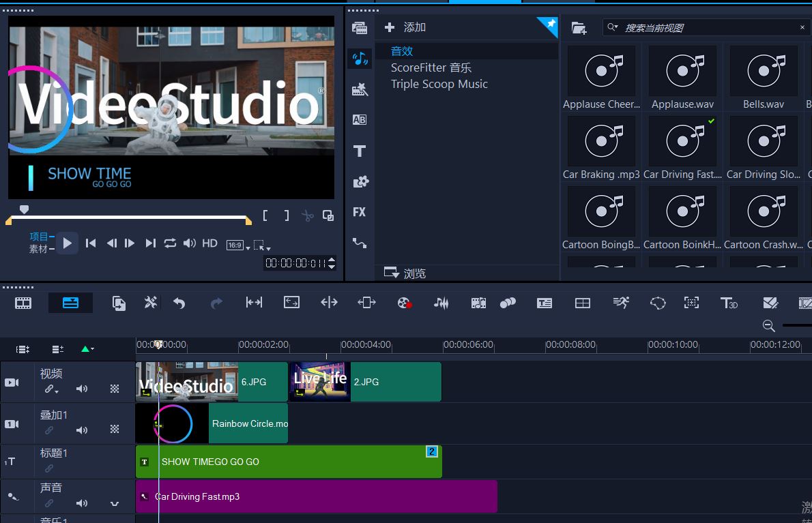Viewport: 812px width, 523px height.
Task: Open the Template library icon
Action: point(360,89)
